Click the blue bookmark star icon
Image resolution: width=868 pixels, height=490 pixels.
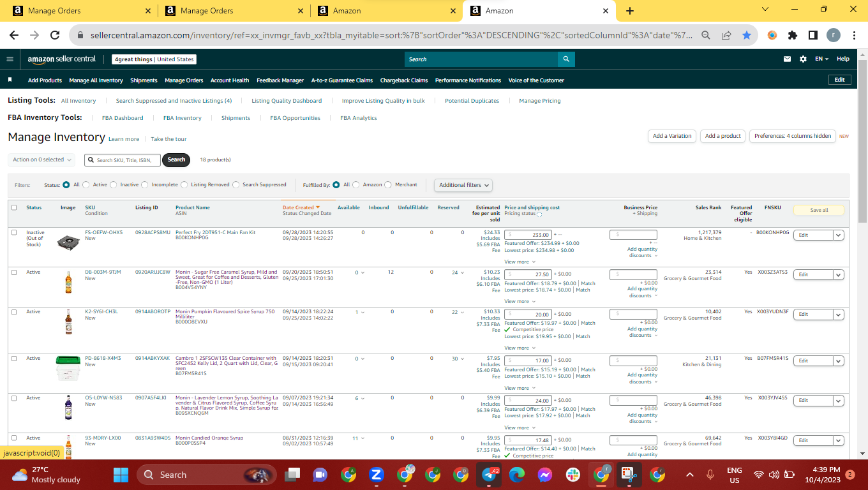click(747, 36)
